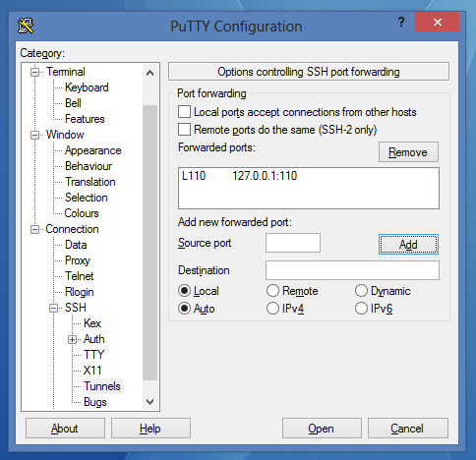Image resolution: width=476 pixels, height=460 pixels.
Task: Collapse the SSH tree branch
Action: coord(54,308)
